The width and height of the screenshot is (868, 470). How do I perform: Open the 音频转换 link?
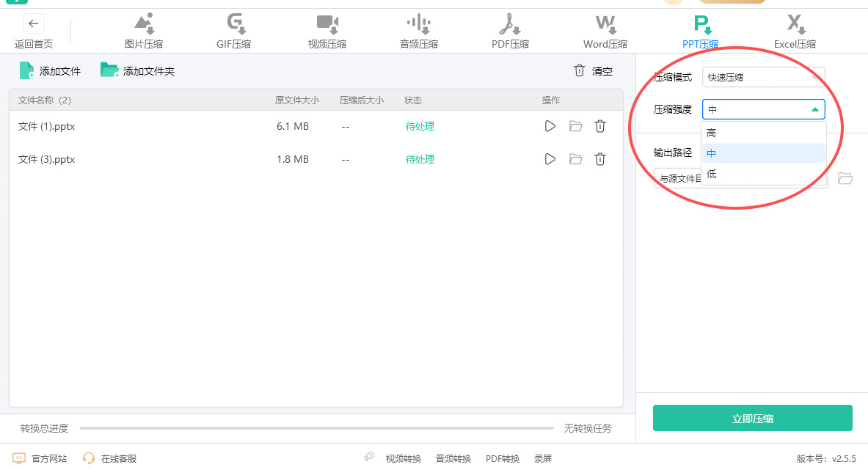453,458
